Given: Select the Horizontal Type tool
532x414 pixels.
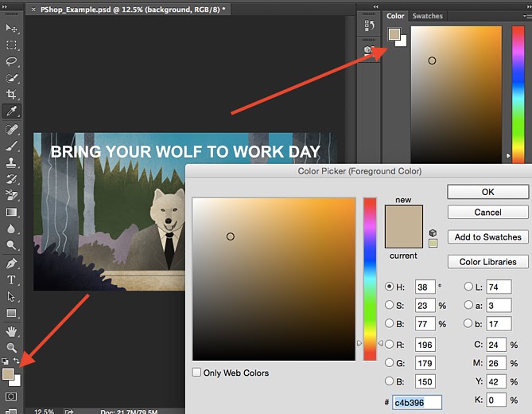Looking at the screenshot, I should 11,280.
